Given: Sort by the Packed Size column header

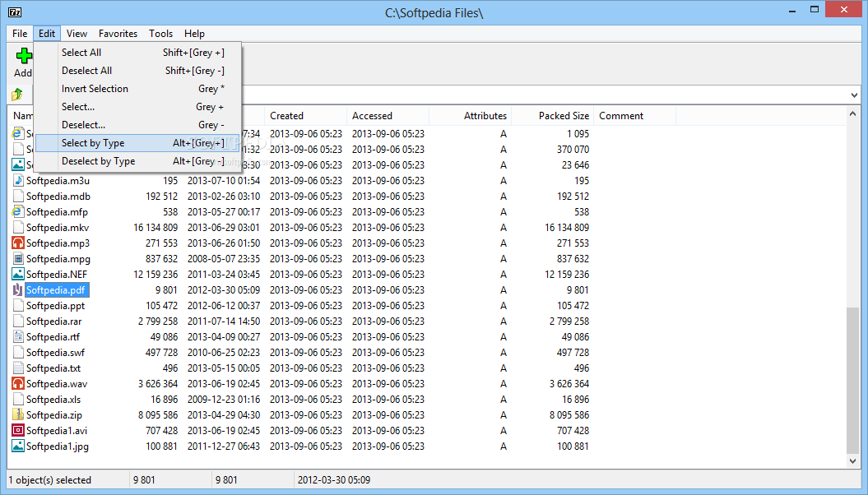Looking at the screenshot, I should pyautogui.click(x=552, y=116).
